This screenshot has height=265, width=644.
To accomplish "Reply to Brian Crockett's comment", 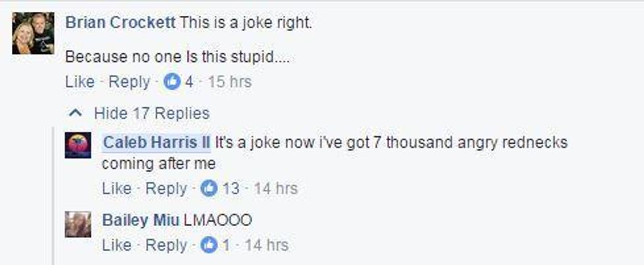I will coord(129,82).
